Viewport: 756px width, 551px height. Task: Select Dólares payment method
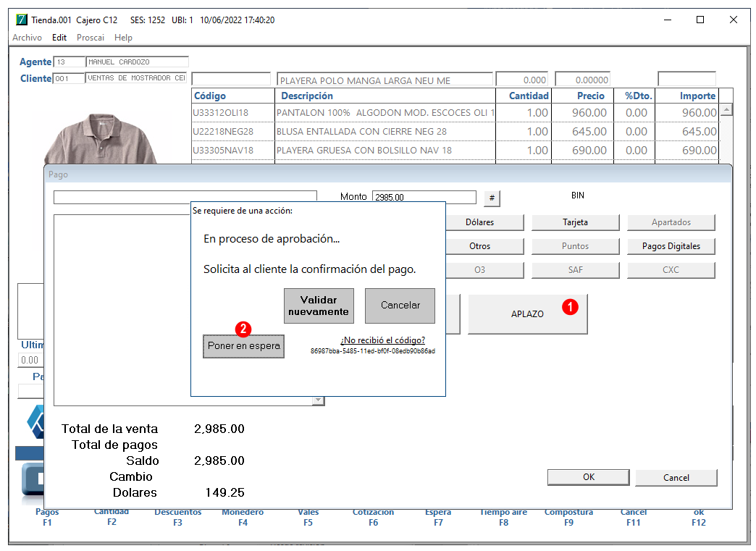click(x=479, y=222)
